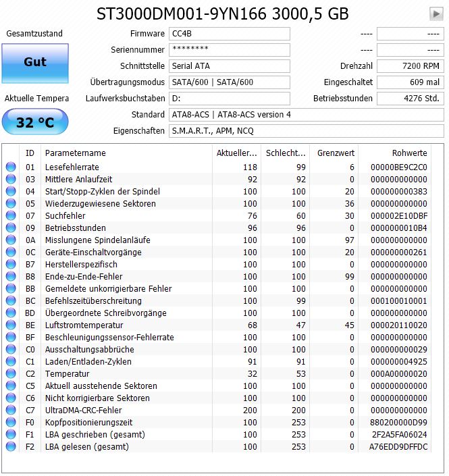
Task: Click the 'ID' column header
Action: tap(30, 153)
